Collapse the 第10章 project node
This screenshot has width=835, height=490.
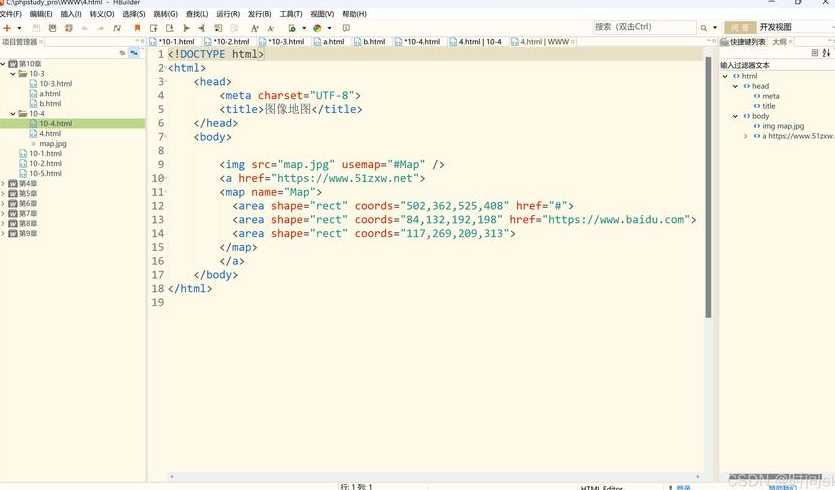click(x=3, y=64)
